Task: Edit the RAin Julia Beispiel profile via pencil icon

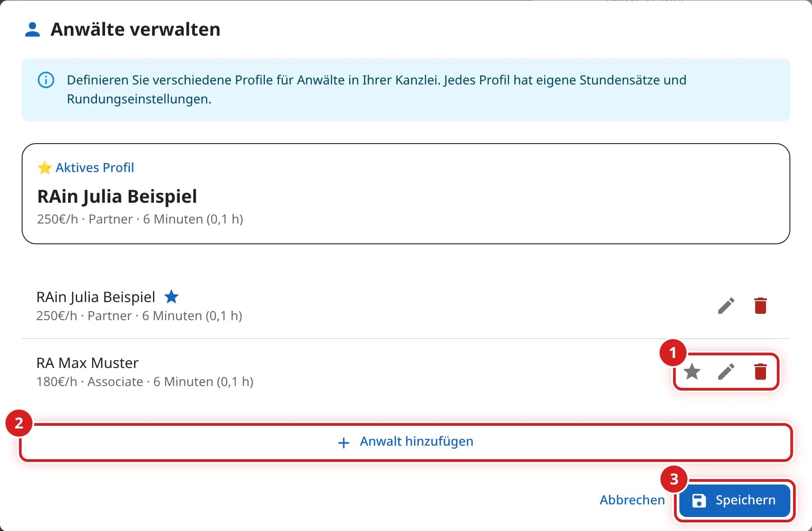Action: (726, 306)
